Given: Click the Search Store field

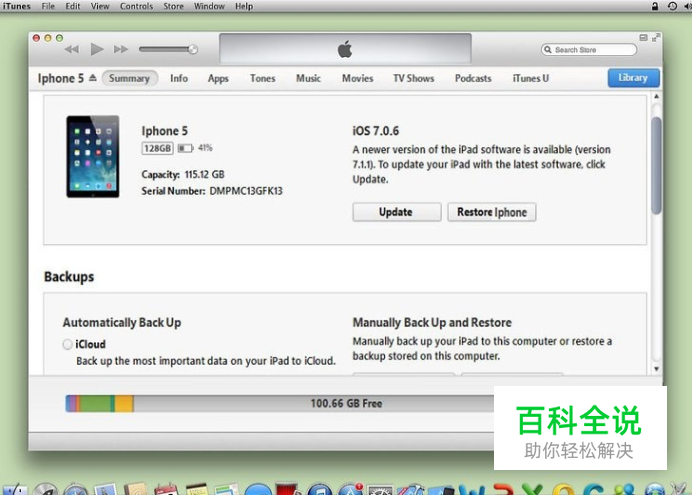Looking at the screenshot, I should 589,49.
